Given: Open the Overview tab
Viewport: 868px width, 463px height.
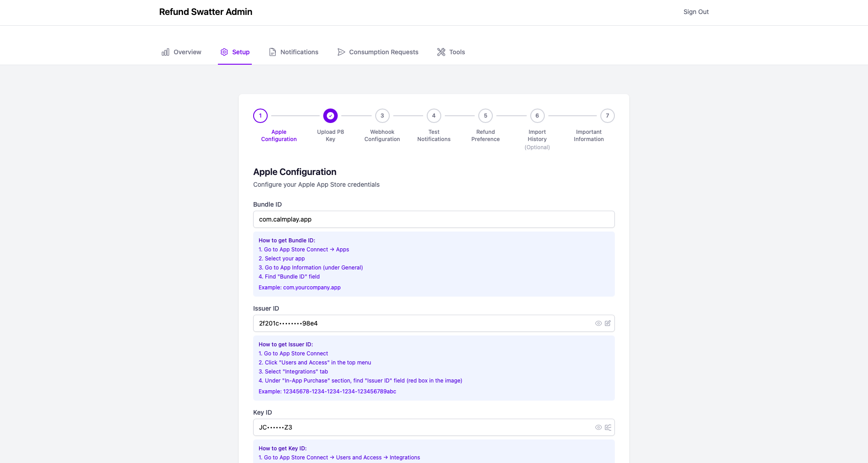Looking at the screenshot, I should tap(181, 52).
